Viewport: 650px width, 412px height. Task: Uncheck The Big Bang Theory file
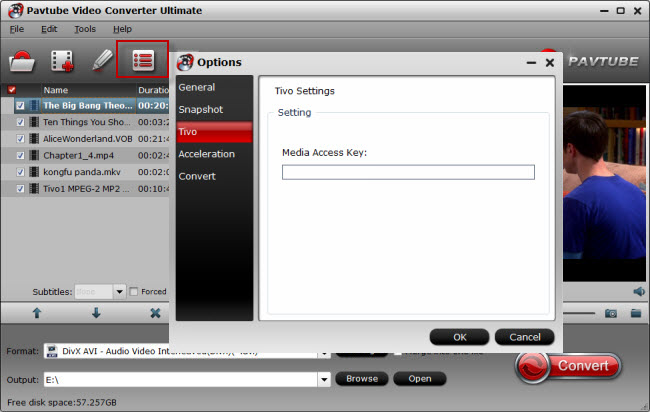pos(20,106)
